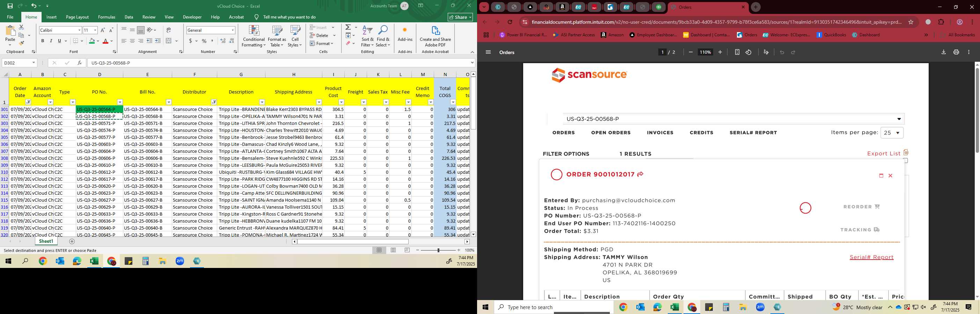
Task: Toggle Wrap Text in Alignment group
Action: click(x=169, y=30)
